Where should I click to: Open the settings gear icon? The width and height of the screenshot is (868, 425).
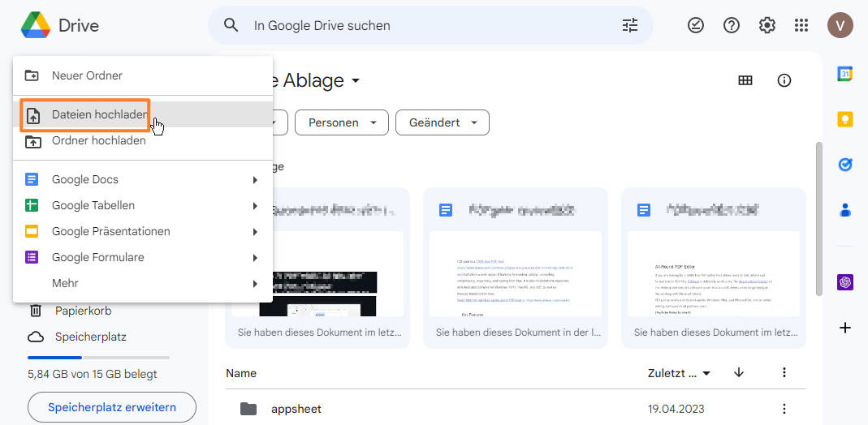coord(767,25)
